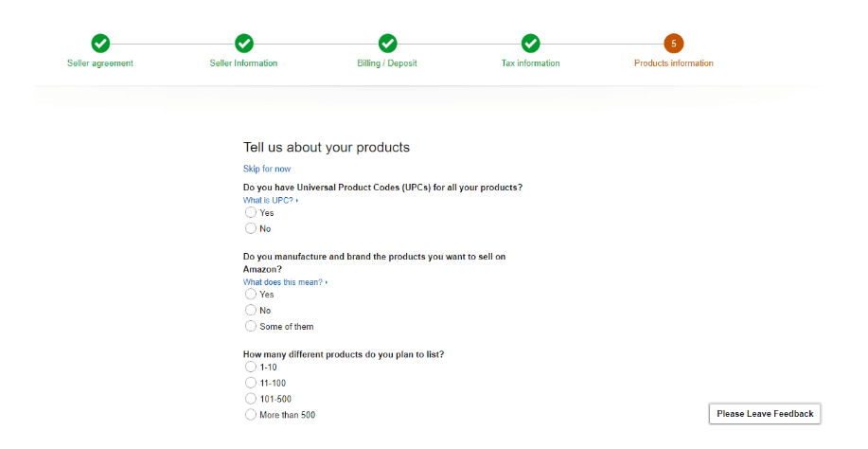Screen dimensions: 868x449
Task: Open the Tax information step label
Action: click(530, 63)
